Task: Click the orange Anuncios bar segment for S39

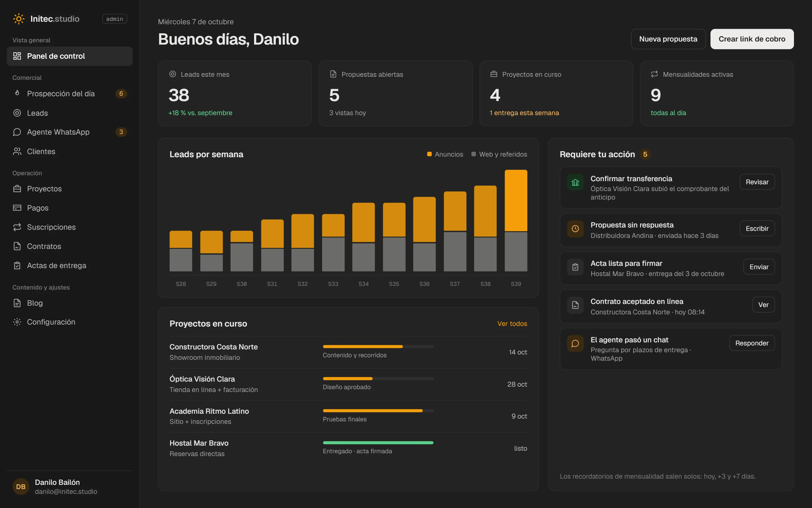Action: click(x=516, y=201)
